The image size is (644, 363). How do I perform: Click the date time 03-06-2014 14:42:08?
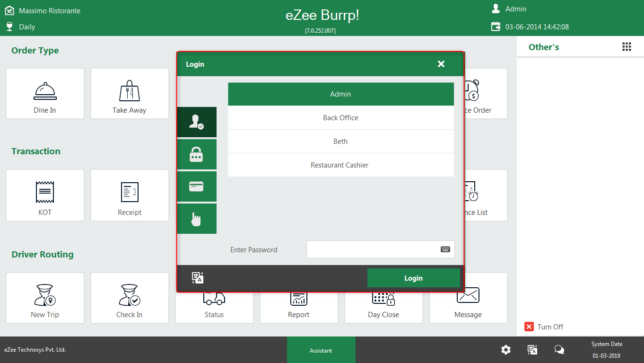[x=537, y=27]
